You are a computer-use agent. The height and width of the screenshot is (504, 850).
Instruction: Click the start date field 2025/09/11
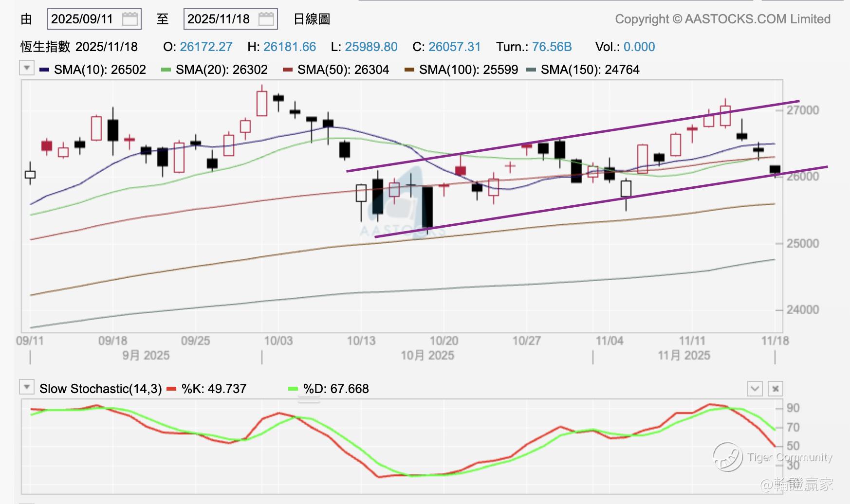coord(94,19)
